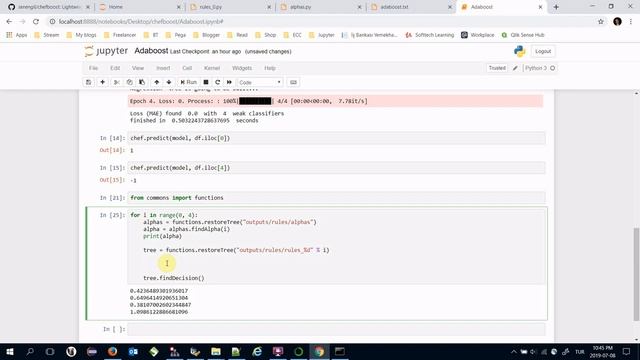640x360 pixels.
Task: Select the cell chef.predict(model, df.iloc[0])
Action: [336, 138]
